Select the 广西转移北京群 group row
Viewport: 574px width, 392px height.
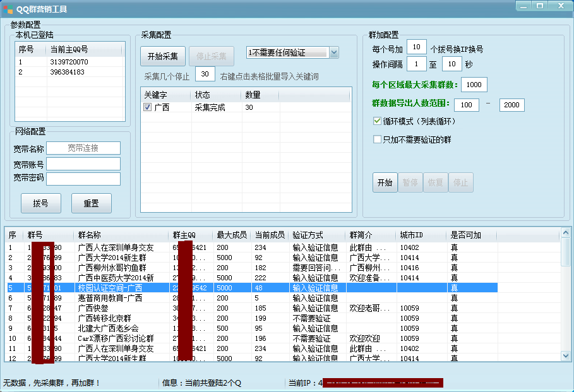(x=253, y=318)
